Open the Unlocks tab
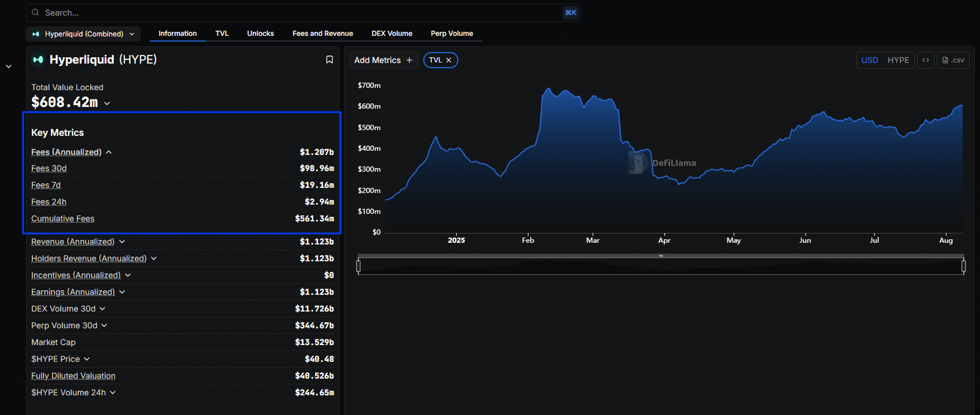980x415 pixels. click(261, 34)
